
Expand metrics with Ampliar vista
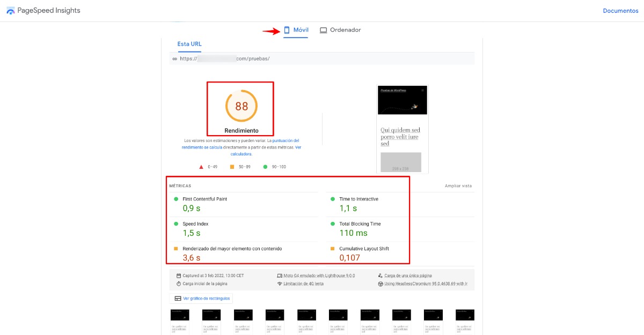click(x=458, y=186)
